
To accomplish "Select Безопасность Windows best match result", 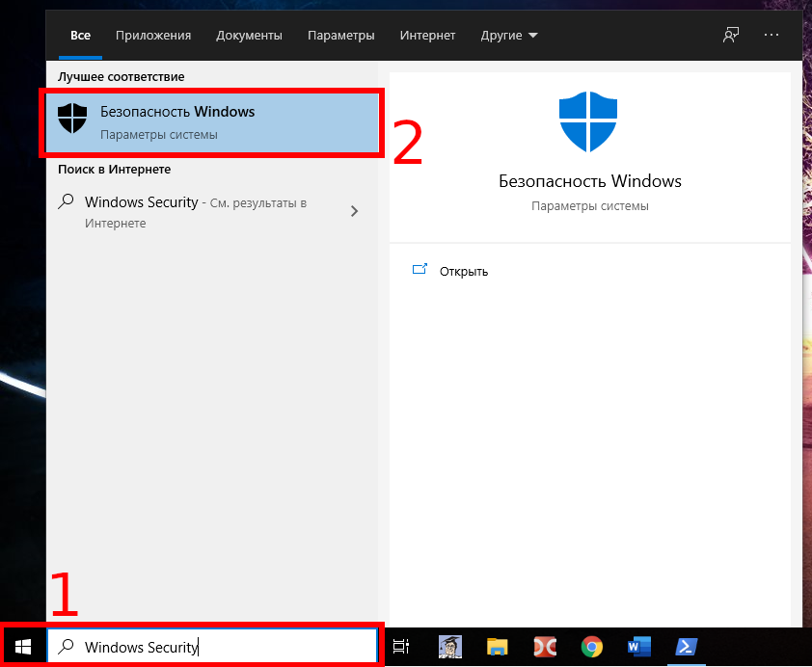I will coord(212,122).
